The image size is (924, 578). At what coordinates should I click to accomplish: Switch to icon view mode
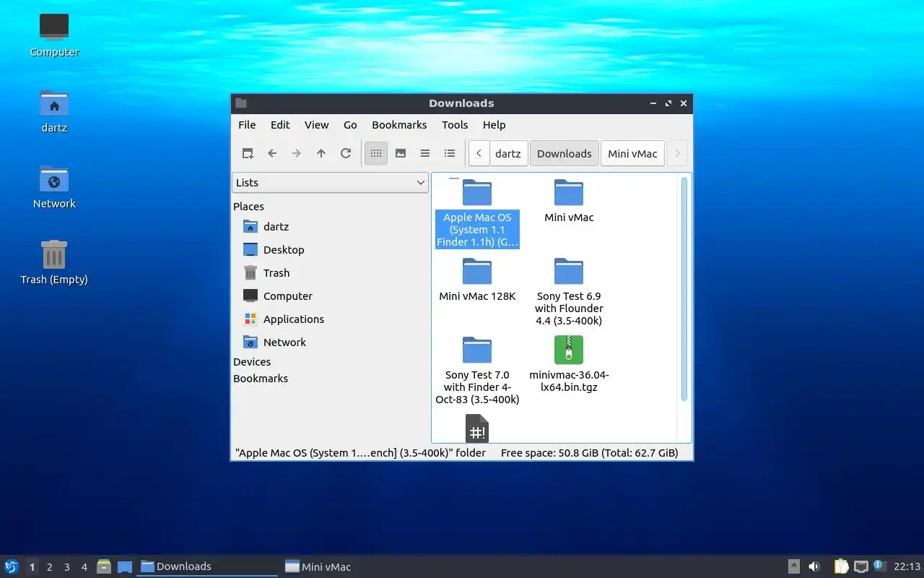click(376, 153)
